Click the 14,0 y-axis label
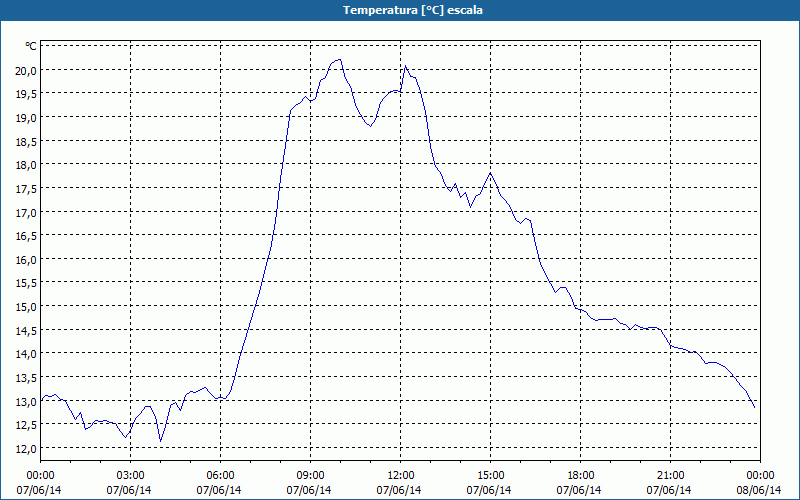Viewport: 800px width, 500px height. 26,355
